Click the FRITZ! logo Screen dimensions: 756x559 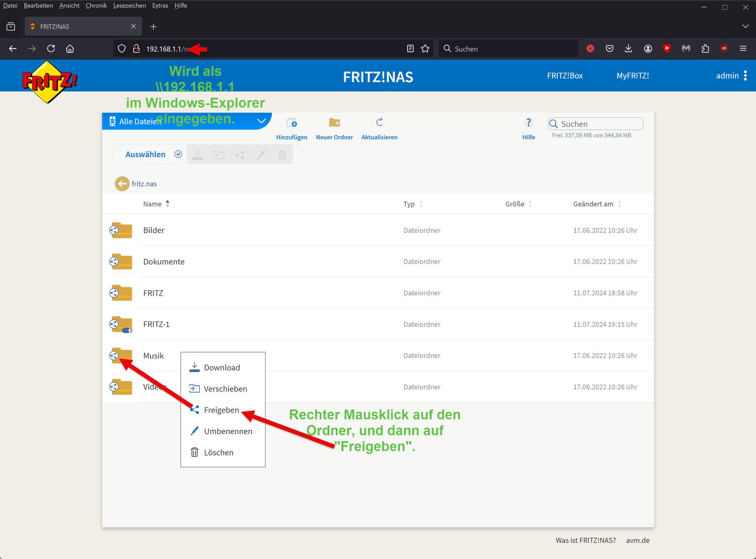(49, 82)
